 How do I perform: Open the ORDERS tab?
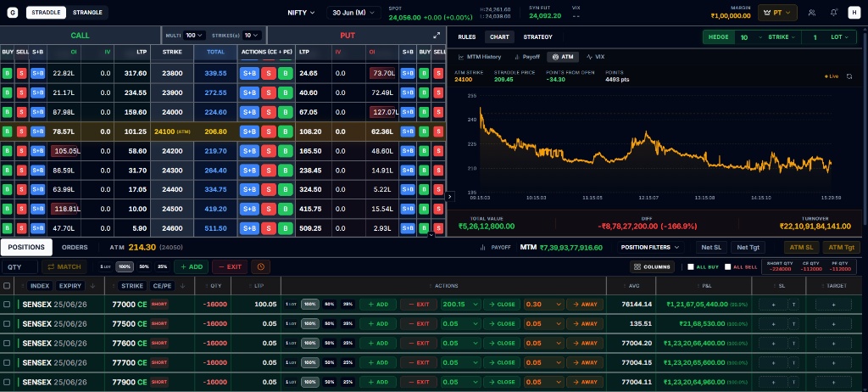(x=75, y=247)
